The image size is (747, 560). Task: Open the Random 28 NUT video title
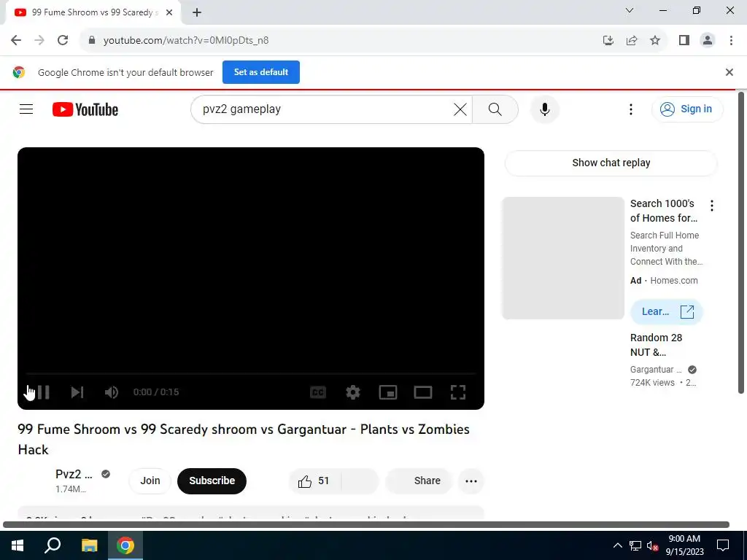pos(656,345)
